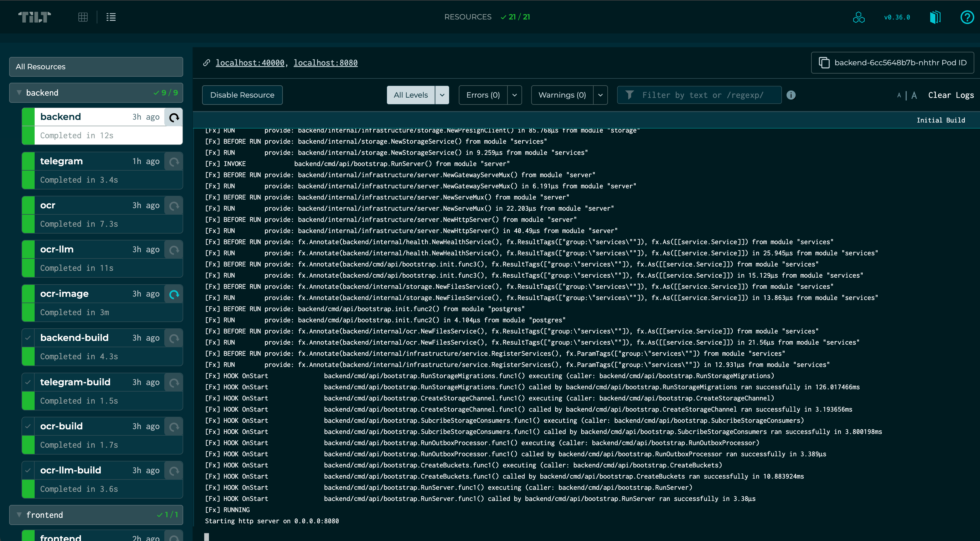Open the docs book icon

tap(935, 17)
